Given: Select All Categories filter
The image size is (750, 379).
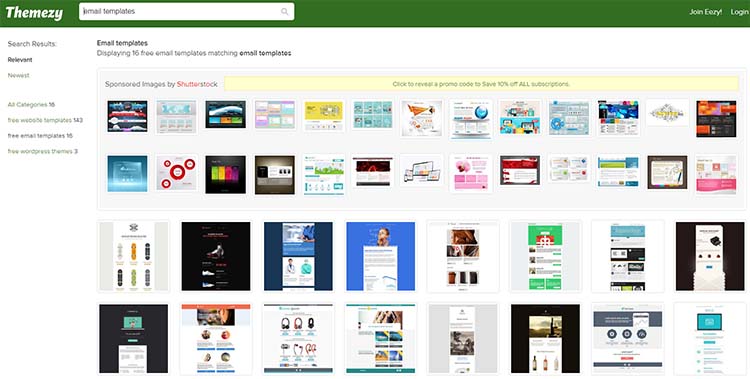Looking at the screenshot, I should tap(31, 104).
